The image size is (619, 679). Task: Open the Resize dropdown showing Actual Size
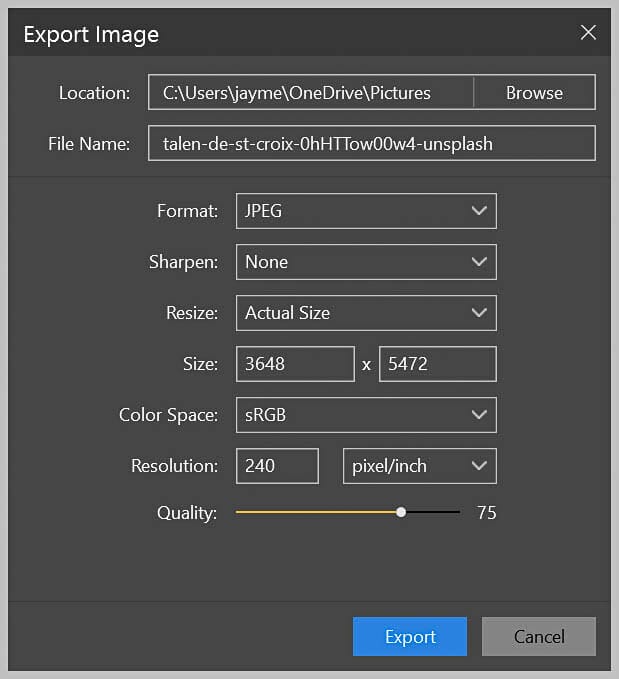point(366,313)
